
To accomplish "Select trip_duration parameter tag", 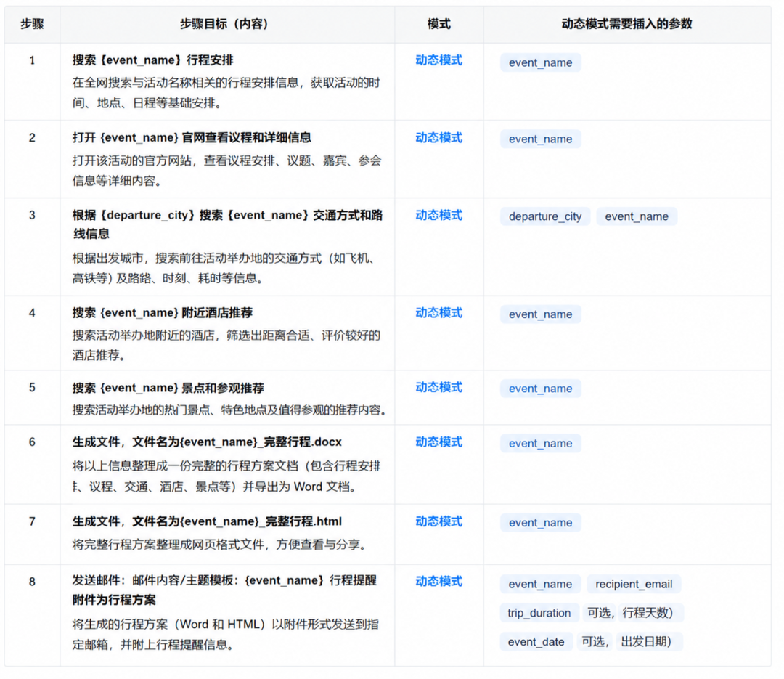I will pos(539,613).
